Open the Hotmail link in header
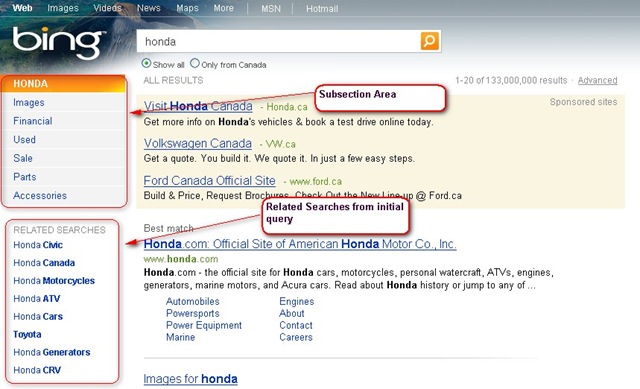This screenshot has width=640, height=389. (322, 9)
